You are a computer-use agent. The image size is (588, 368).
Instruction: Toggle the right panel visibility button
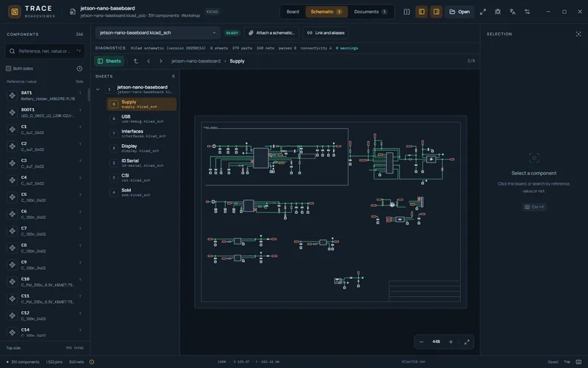click(x=436, y=12)
